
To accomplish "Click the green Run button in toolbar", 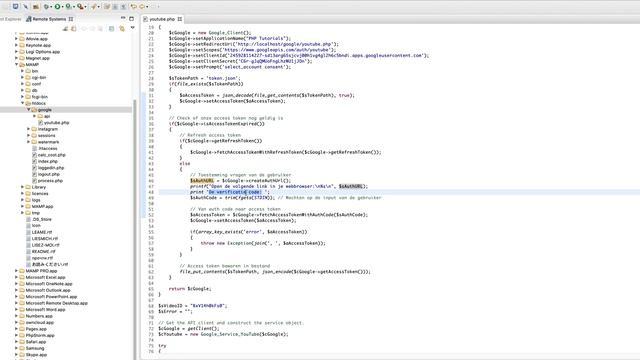I will pyautogui.click(x=58, y=7).
